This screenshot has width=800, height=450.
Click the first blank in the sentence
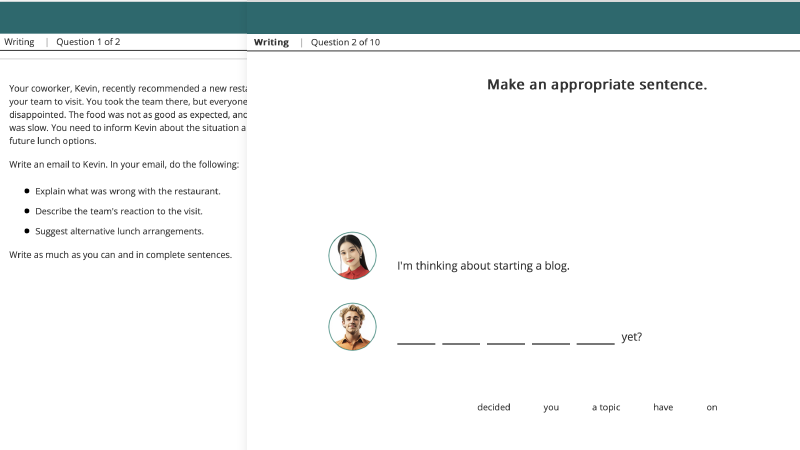(x=416, y=338)
